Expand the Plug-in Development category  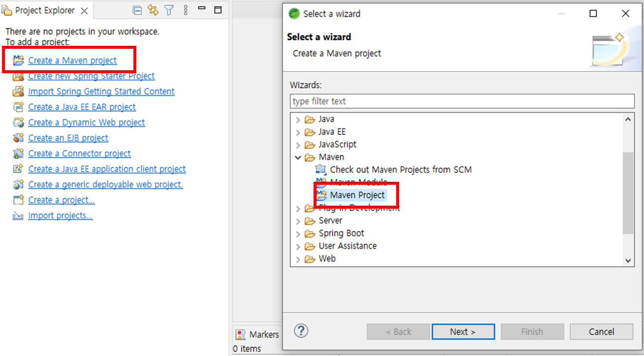pyautogui.click(x=298, y=208)
